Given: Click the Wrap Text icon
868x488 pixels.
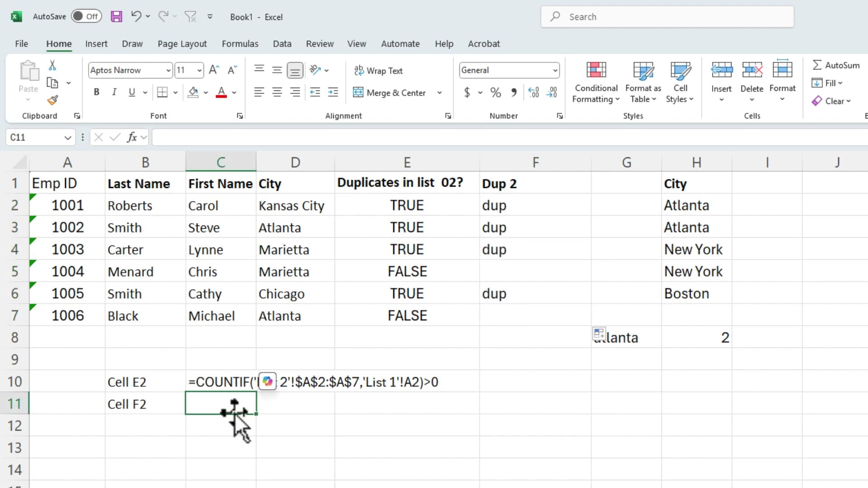Looking at the screenshot, I should pyautogui.click(x=359, y=70).
